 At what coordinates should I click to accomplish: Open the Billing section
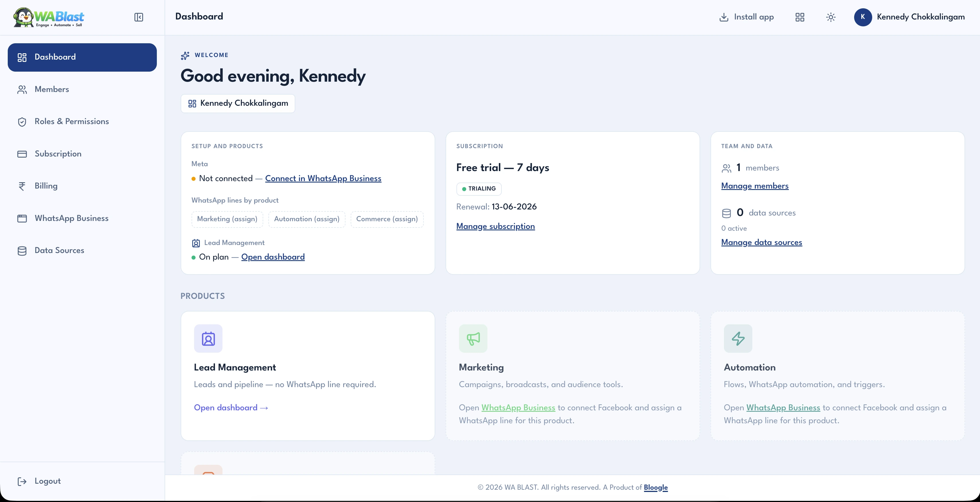tap(82, 186)
